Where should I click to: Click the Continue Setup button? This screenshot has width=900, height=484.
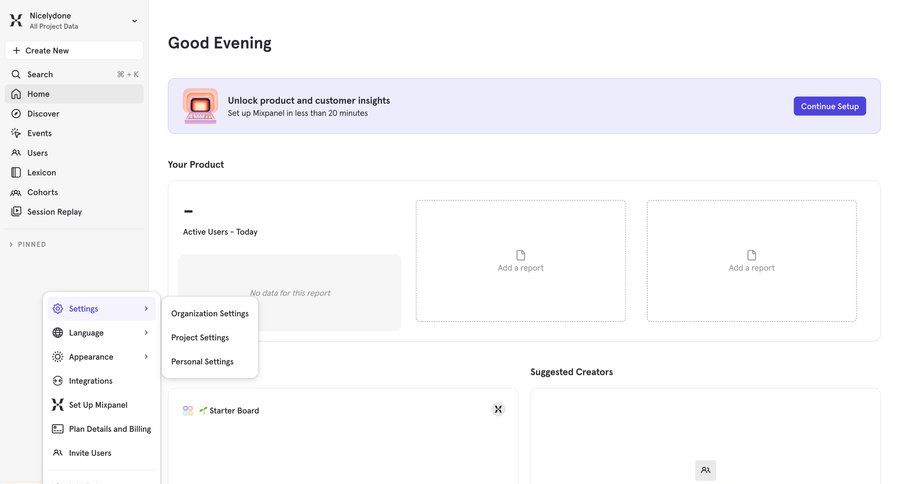829,106
